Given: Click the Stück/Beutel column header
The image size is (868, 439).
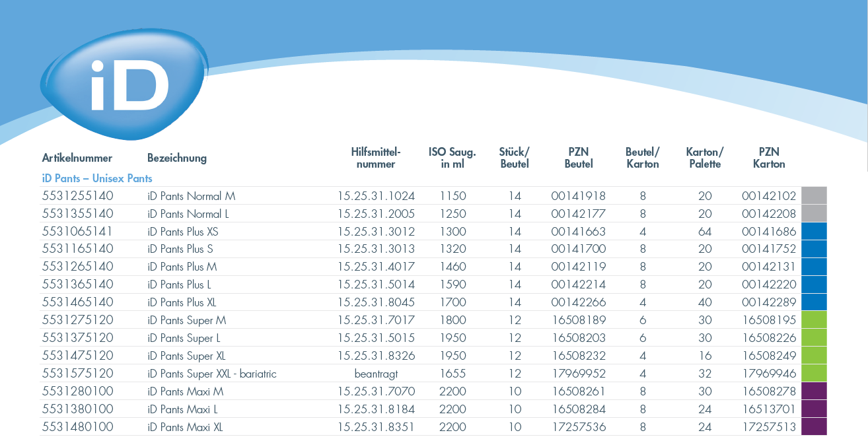Looking at the screenshot, I should point(515,158).
